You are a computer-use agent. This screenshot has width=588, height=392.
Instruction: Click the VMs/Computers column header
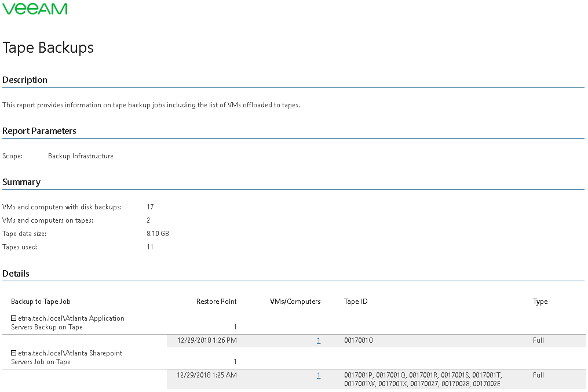(295, 302)
